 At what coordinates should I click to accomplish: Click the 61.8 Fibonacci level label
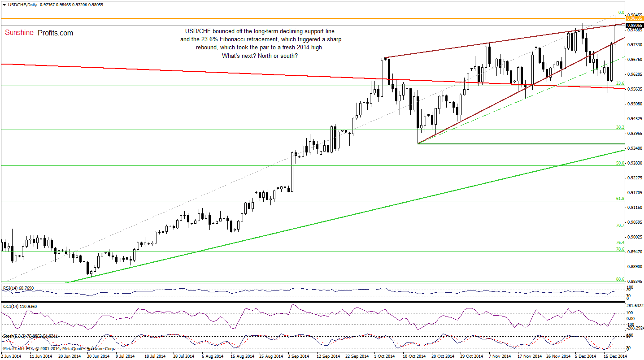click(620, 199)
